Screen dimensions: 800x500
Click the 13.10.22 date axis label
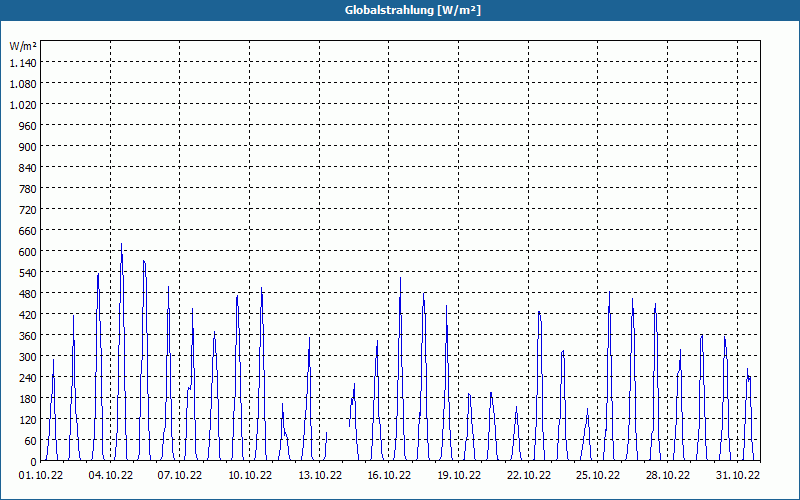click(x=320, y=475)
